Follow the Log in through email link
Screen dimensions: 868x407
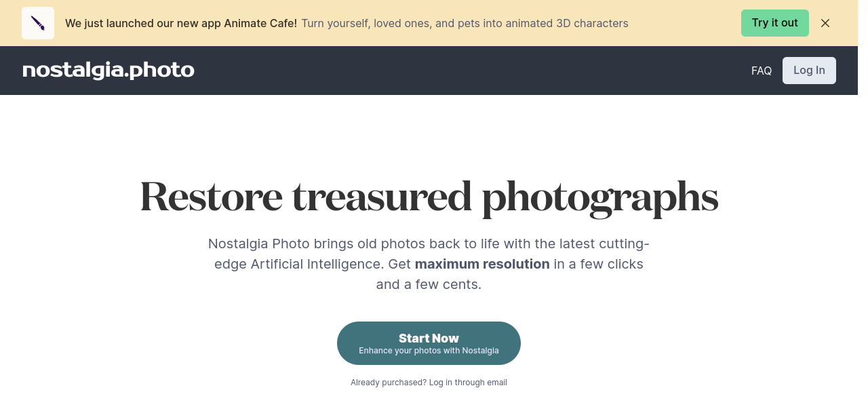[x=468, y=383]
